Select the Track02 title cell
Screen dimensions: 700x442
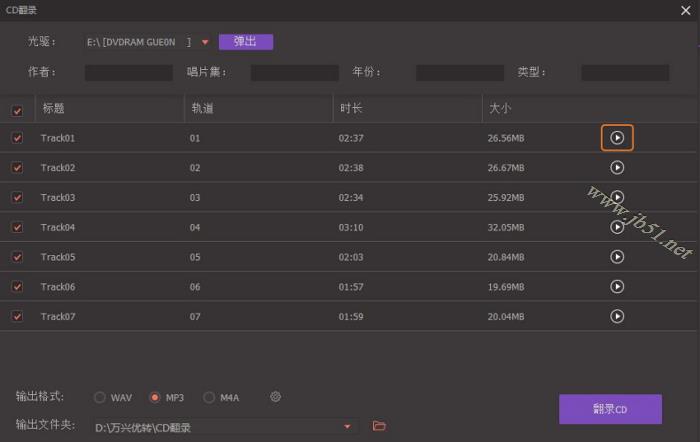tap(58, 168)
